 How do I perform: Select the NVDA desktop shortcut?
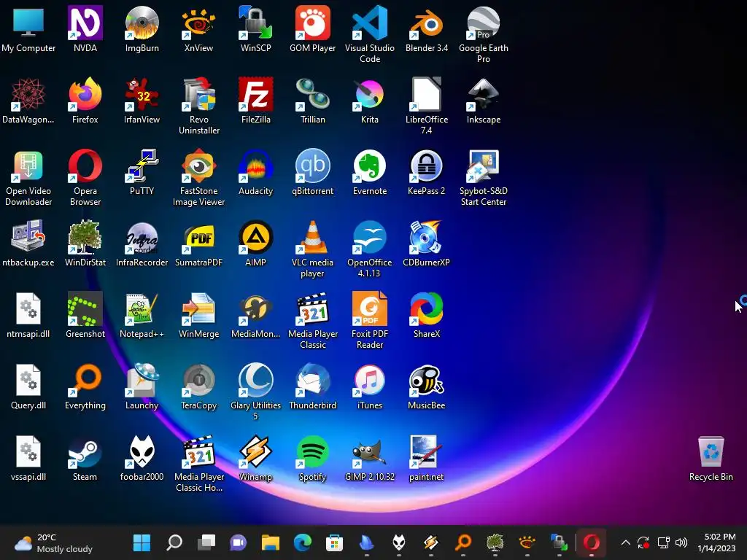(x=85, y=23)
